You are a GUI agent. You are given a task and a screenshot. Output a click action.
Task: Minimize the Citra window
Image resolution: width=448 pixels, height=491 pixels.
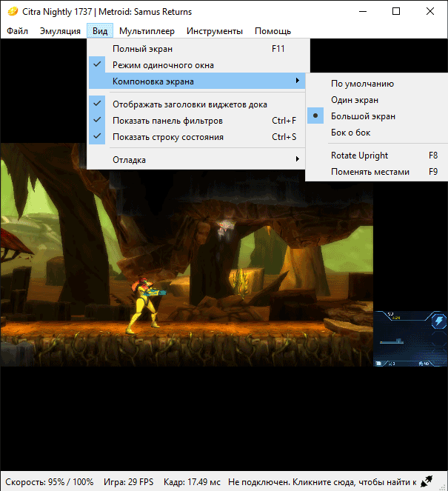click(x=363, y=12)
